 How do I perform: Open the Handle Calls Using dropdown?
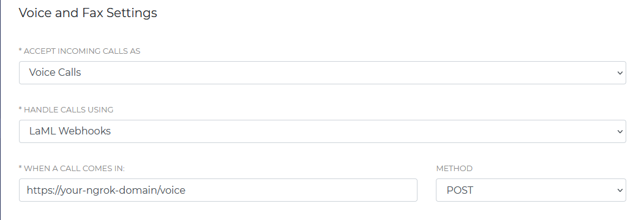(x=323, y=131)
